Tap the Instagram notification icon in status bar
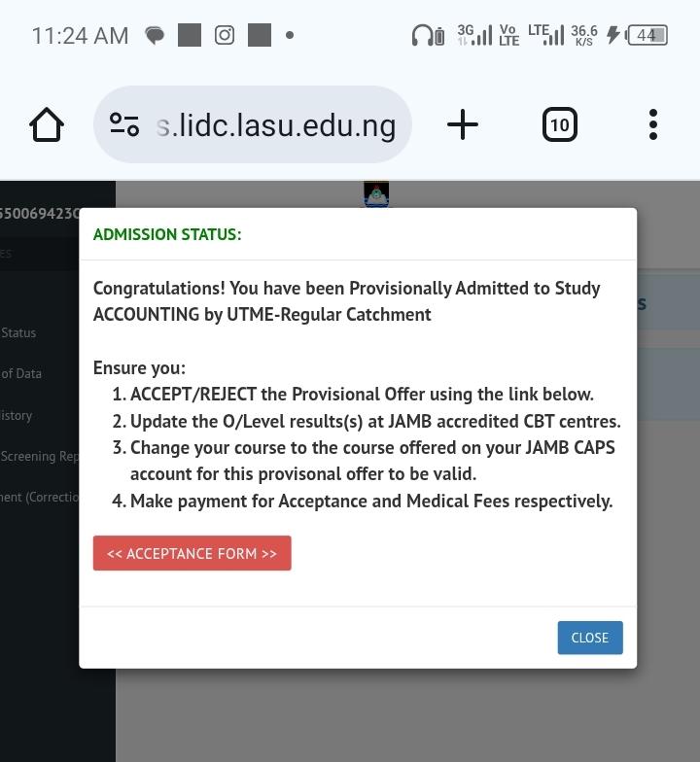The image size is (700, 762). (225, 36)
